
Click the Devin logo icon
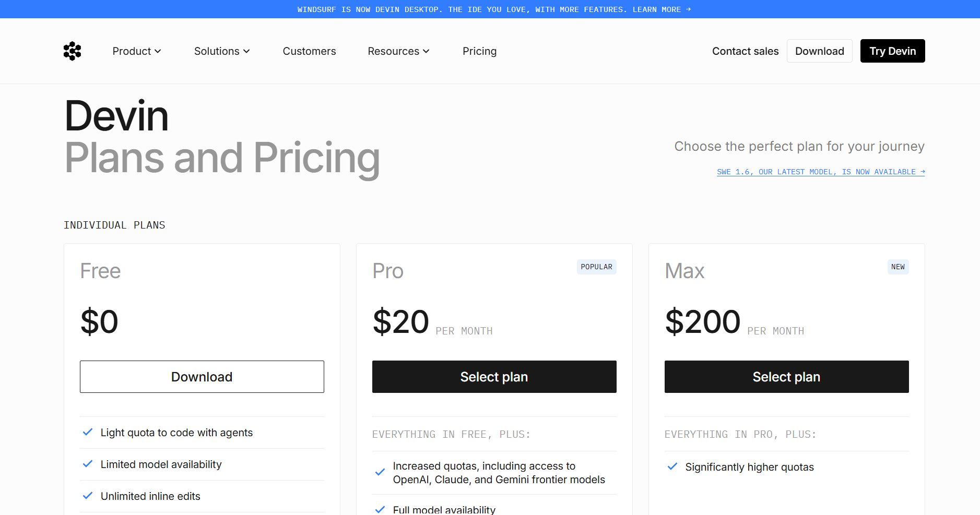(x=73, y=51)
